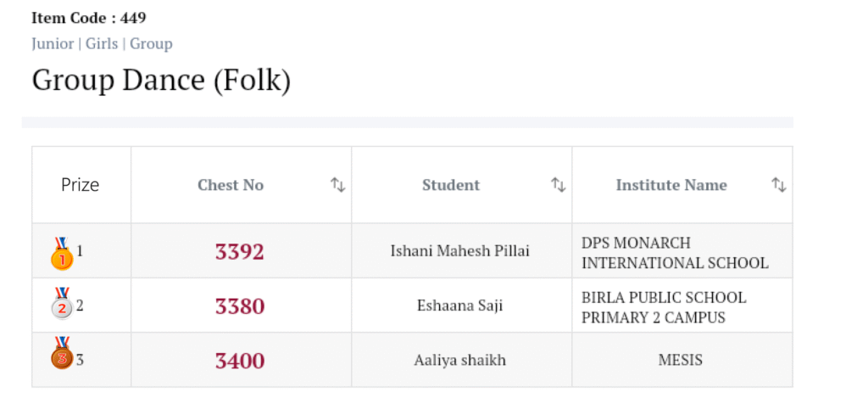868x415 pixels.
Task: Select chest number 3380
Action: point(240,306)
